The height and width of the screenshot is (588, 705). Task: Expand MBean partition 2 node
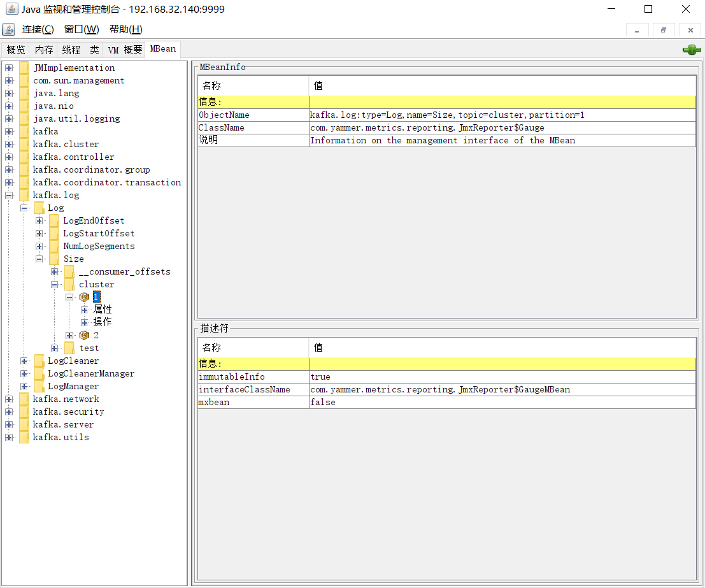tap(69, 335)
